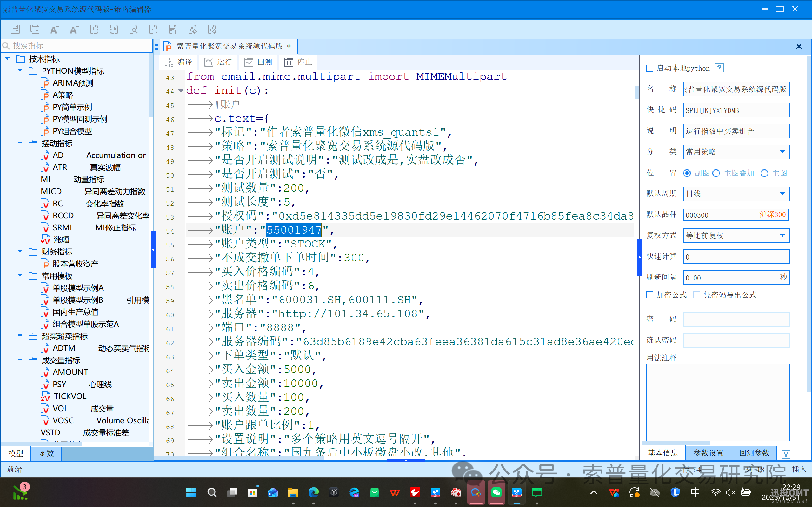Switch to the 函数 tab
The width and height of the screenshot is (812, 507).
pos(46,453)
